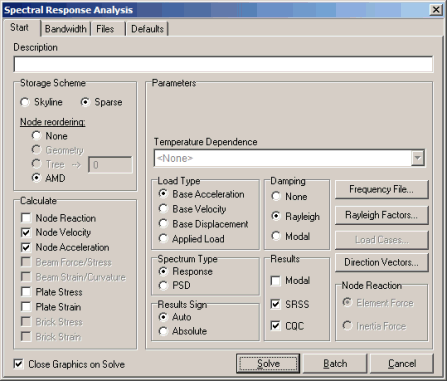The width and height of the screenshot is (447, 381).
Task: Open the Defaults tab
Action: coord(147,29)
